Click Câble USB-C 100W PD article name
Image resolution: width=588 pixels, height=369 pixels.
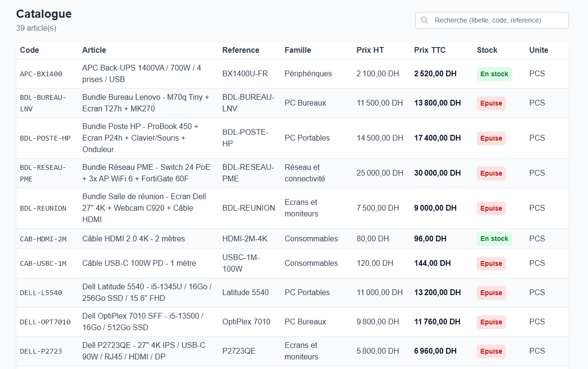point(139,263)
